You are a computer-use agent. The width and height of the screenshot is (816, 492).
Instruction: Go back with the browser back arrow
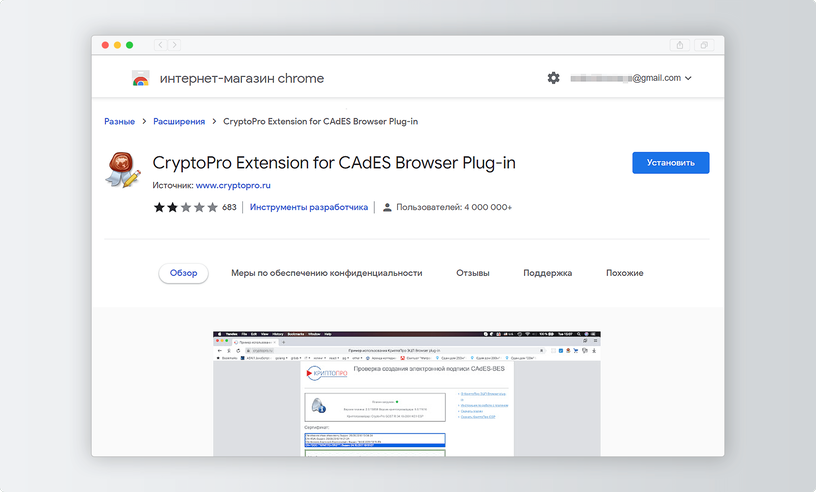pyautogui.click(x=160, y=45)
